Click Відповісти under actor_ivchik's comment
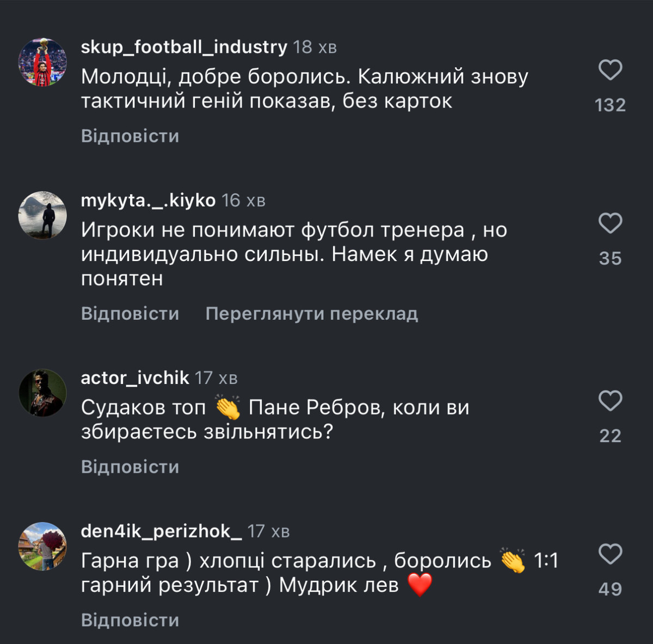 click(130, 467)
